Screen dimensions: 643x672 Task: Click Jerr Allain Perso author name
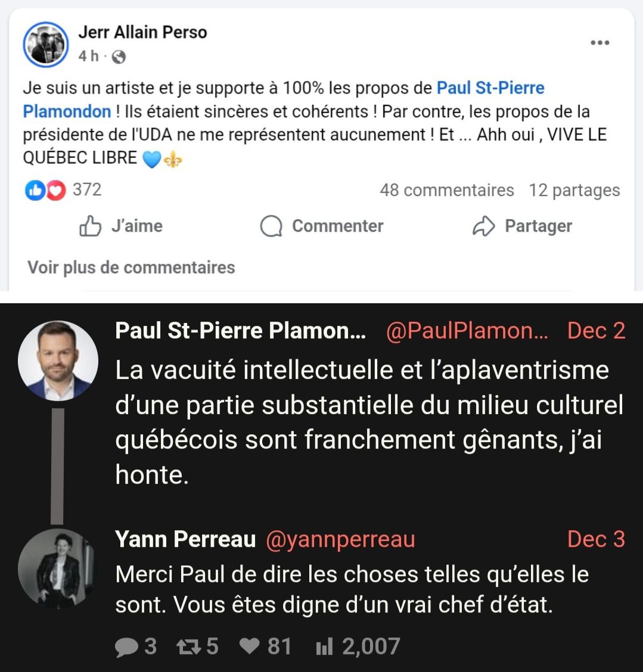coord(142,32)
